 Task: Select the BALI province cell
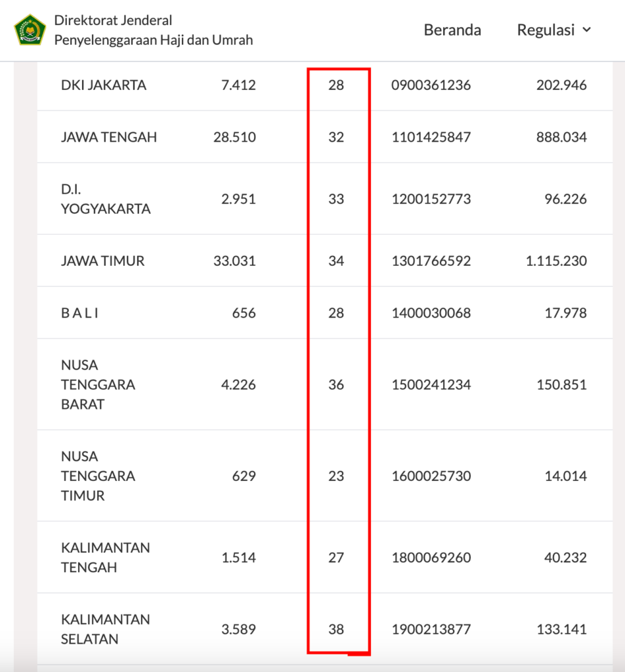click(x=79, y=313)
